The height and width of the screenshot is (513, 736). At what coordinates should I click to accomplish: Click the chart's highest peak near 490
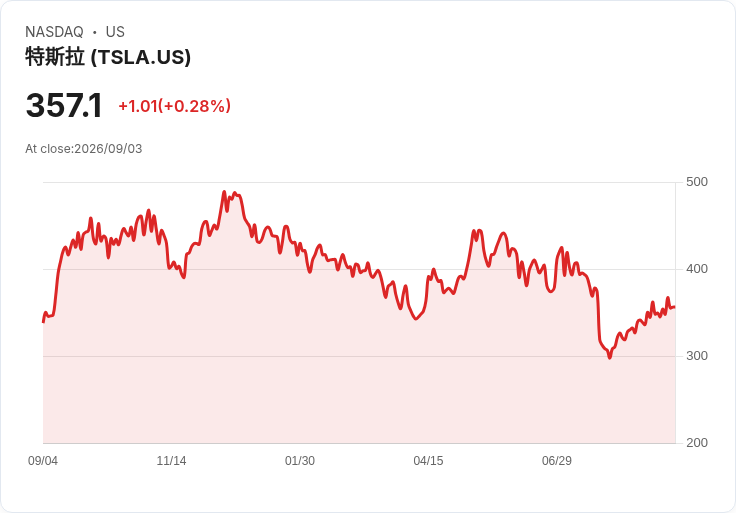(224, 191)
